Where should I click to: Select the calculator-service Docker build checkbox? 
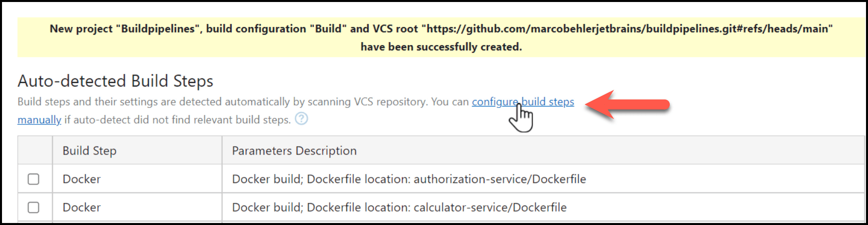coord(34,207)
